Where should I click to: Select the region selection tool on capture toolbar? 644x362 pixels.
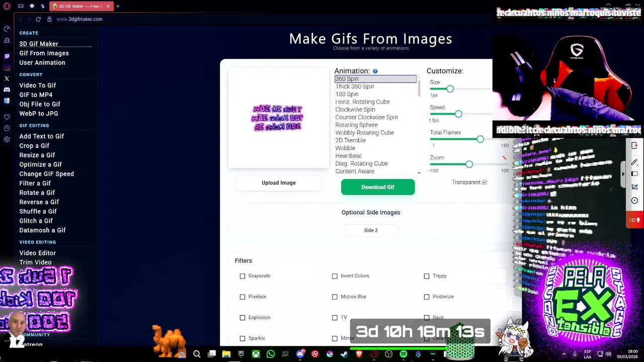(x=634, y=174)
